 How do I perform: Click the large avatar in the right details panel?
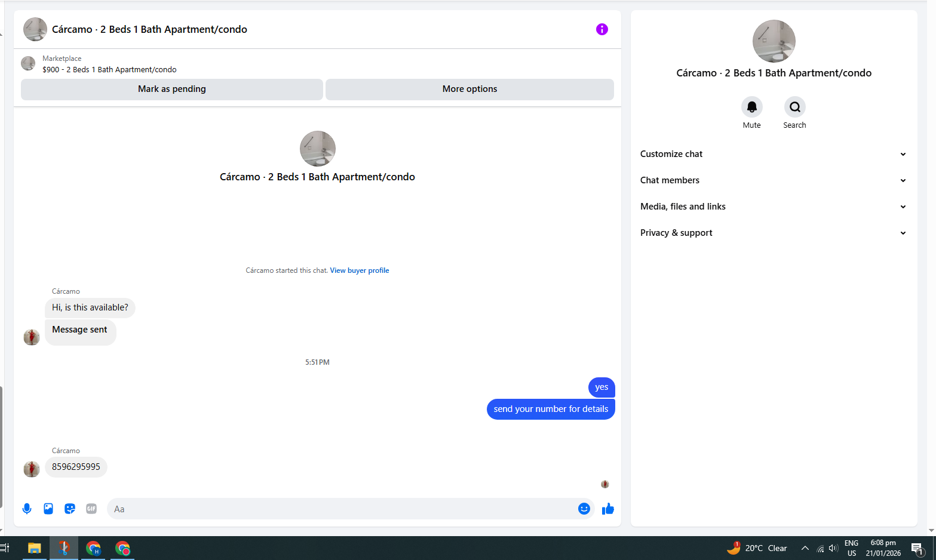pos(774,41)
